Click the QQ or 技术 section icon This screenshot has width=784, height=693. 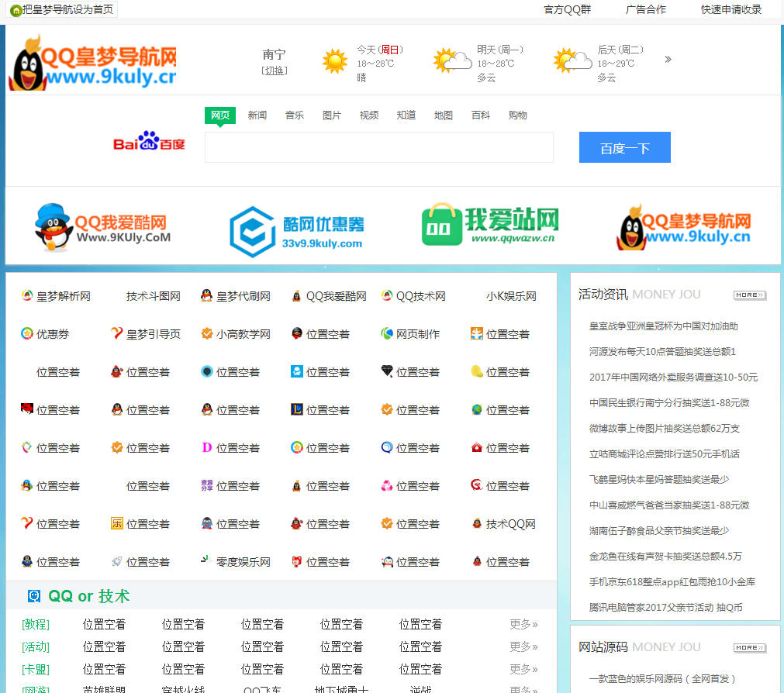tap(34, 596)
